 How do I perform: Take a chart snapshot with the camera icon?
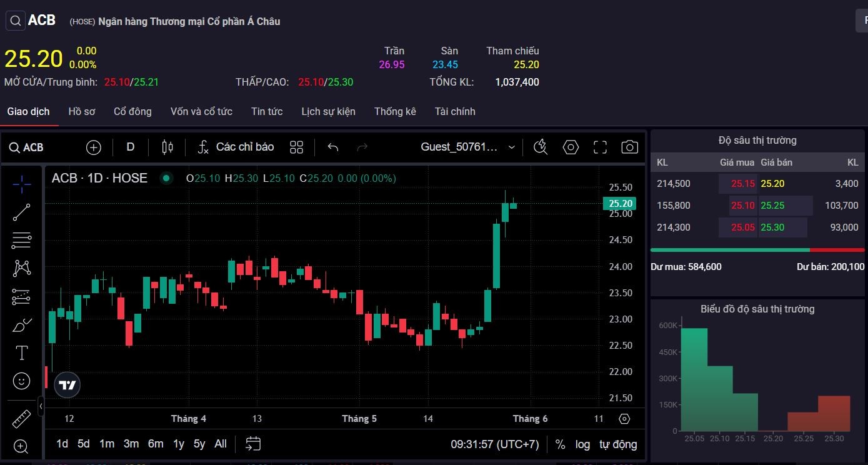coord(629,147)
